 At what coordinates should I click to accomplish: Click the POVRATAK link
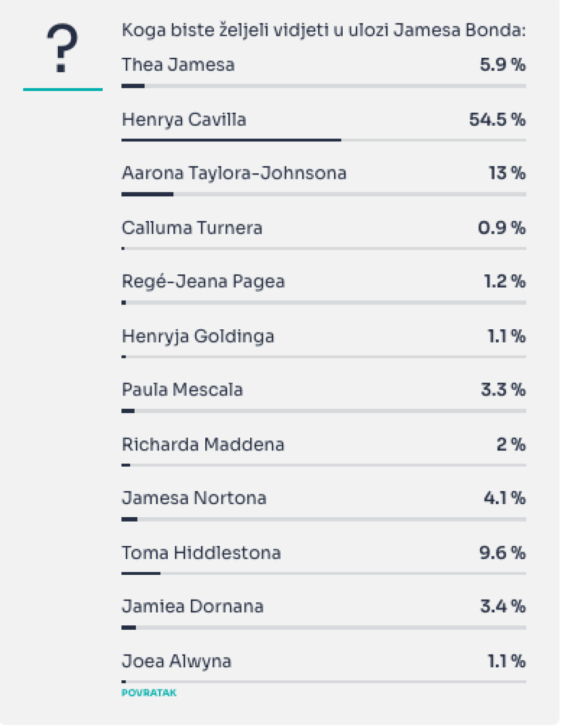point(149,693)
